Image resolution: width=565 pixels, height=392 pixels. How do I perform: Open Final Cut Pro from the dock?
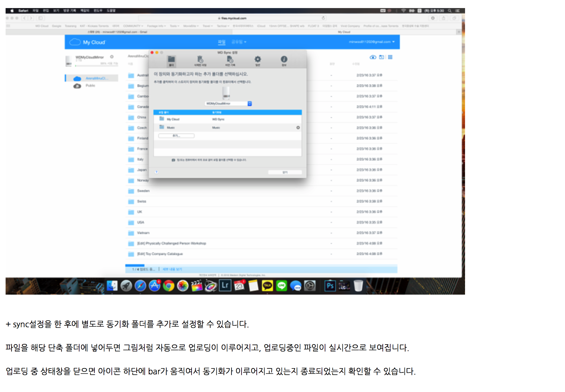click(197, 286)
